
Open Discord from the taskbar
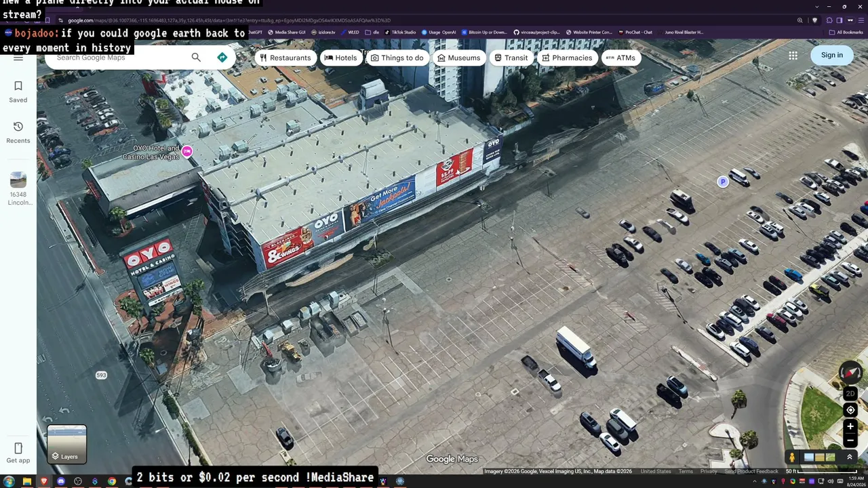point(61,482)
